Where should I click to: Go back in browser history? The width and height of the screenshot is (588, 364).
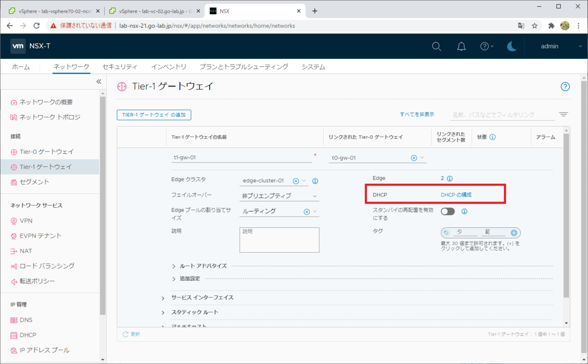[x=10, y=25]
